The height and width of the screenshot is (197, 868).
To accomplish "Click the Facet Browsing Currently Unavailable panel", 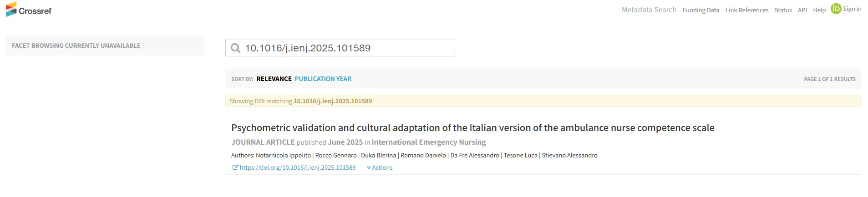I will coord(104,45).
